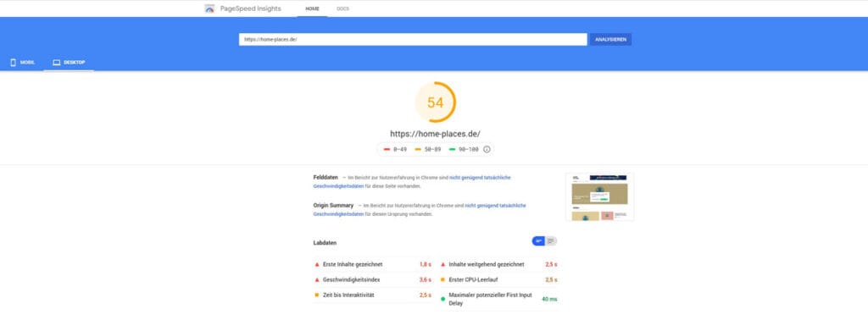Open the DOCS tab
868x320 pixels.
pyautogui.click(x=342, y=8)
